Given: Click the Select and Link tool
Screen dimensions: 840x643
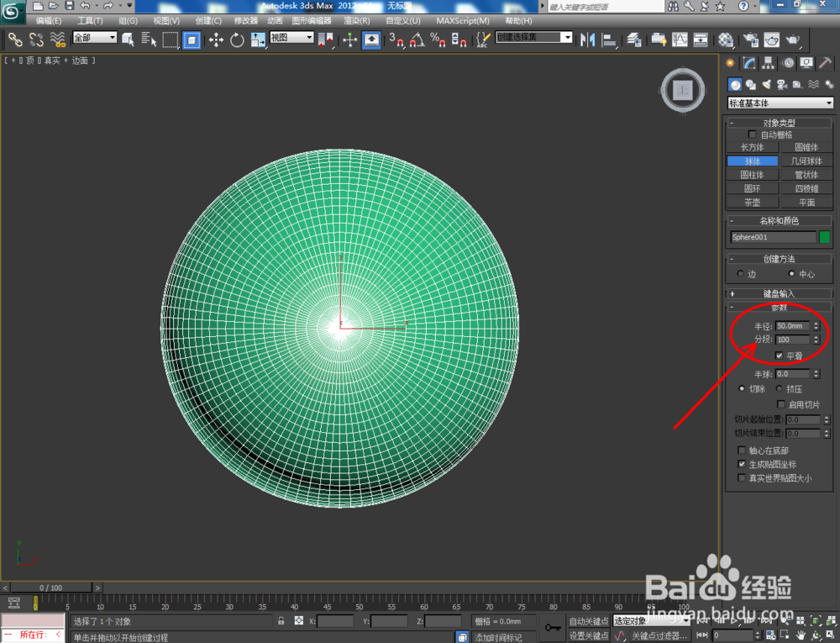Looking at the screenshot, I should [x=14, y=40].
